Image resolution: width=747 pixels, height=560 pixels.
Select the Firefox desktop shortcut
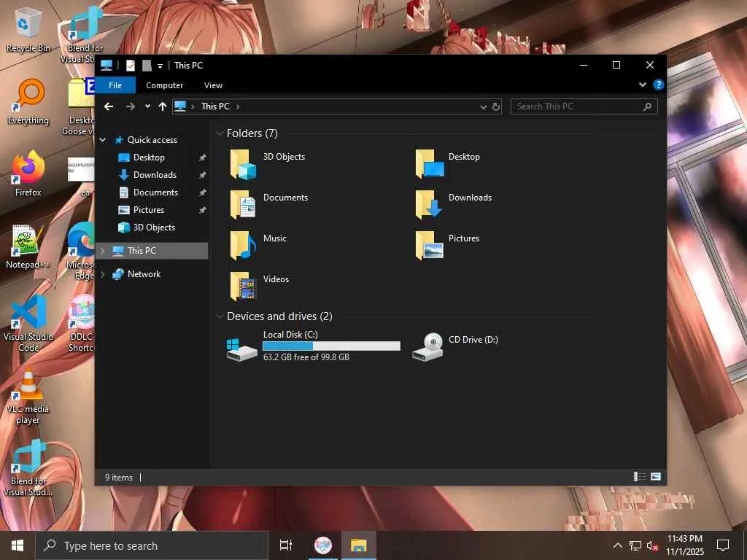pos(28,174)
